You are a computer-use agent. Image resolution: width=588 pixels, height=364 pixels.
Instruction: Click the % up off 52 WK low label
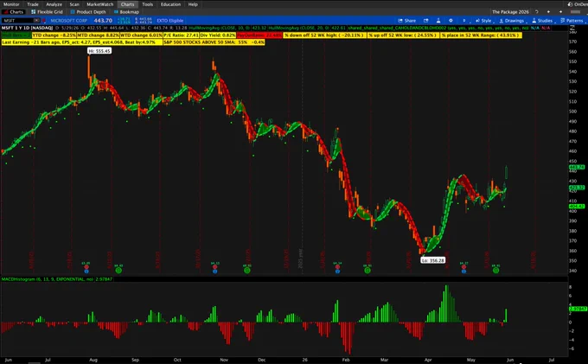403,35
